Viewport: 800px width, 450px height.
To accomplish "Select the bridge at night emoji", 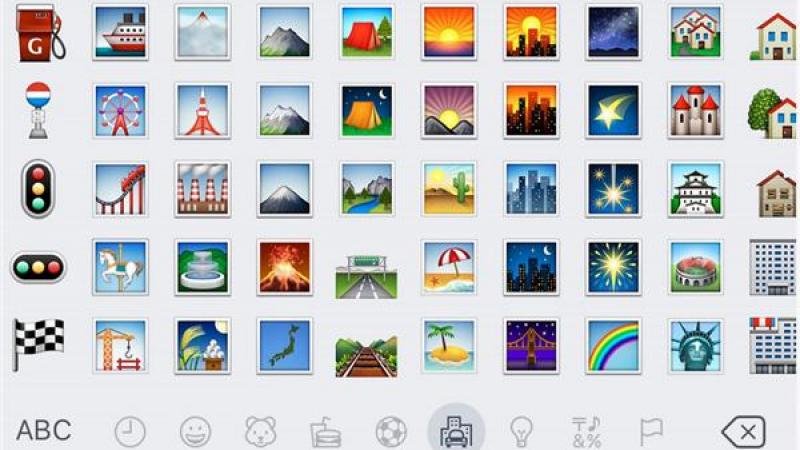I will tap(531, 346).
